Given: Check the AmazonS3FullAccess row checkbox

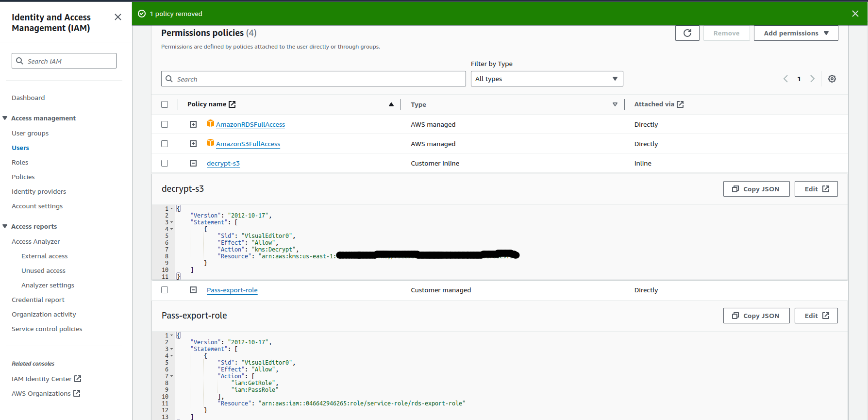Looking at the screenshot, I should pos(165,144).
